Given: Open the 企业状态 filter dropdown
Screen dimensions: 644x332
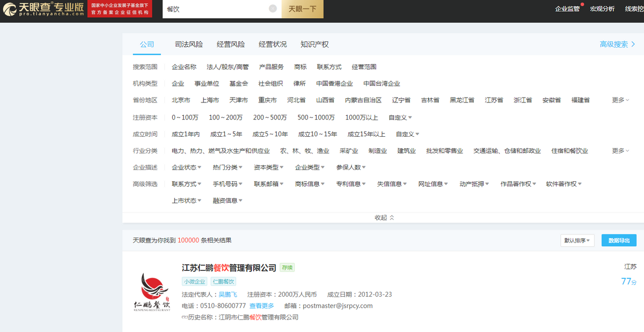Looking at the screenshot, I should click(187, 167).
